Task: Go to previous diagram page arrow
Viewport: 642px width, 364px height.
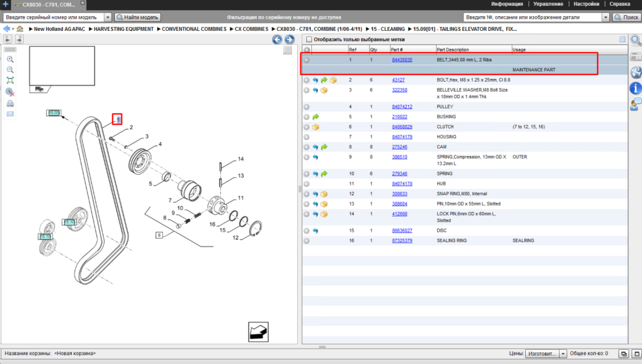Action: click(x=8, y=39)
